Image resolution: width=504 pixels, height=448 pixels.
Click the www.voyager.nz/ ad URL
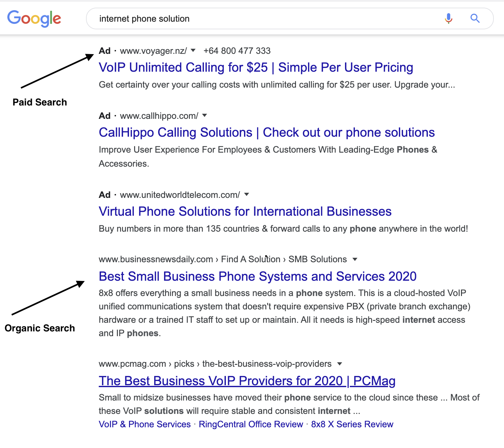(153, 51)
